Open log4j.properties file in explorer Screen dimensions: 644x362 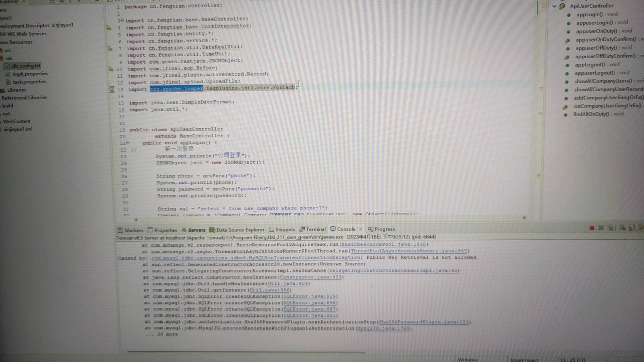pyautogui.click(x=30, y=74)
